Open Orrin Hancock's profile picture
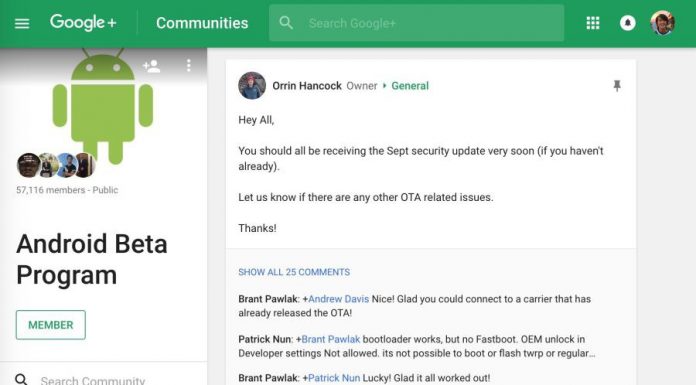This screenshot has width=696, height=385. pyautogui.click(x=252, y=85)
